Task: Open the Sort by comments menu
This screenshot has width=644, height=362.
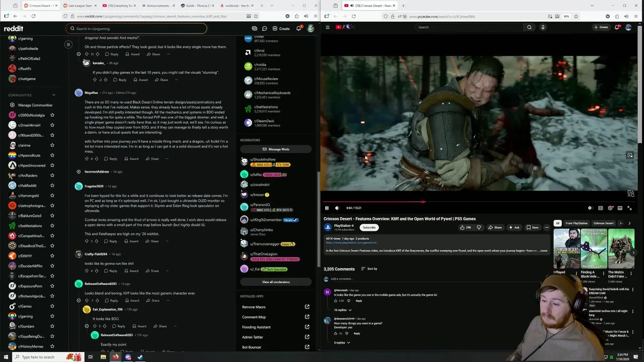Action: coord(369,268)
